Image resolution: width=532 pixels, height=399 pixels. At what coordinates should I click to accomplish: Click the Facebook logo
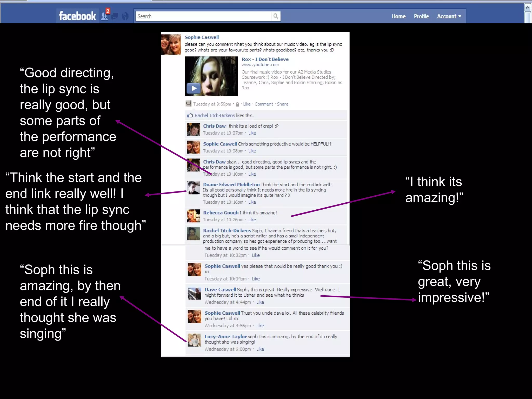[x=77, y=16]
